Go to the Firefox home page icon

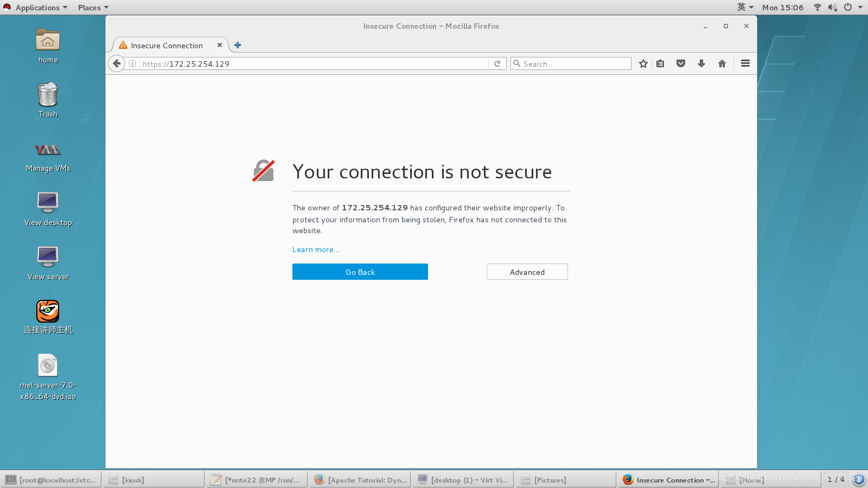[x=722, y=63]
